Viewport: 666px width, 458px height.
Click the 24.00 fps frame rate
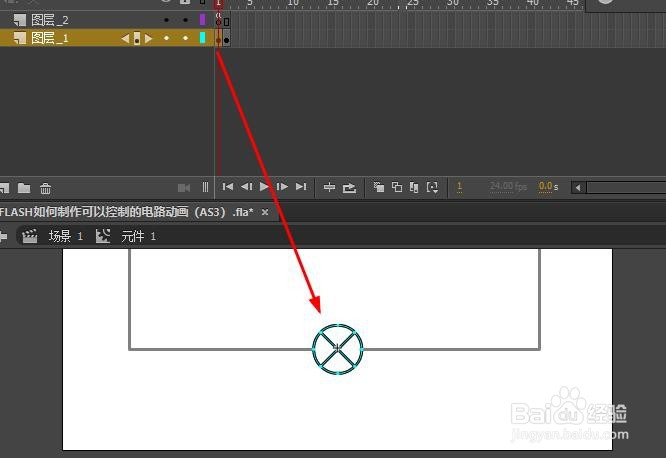tap(508, 186)
